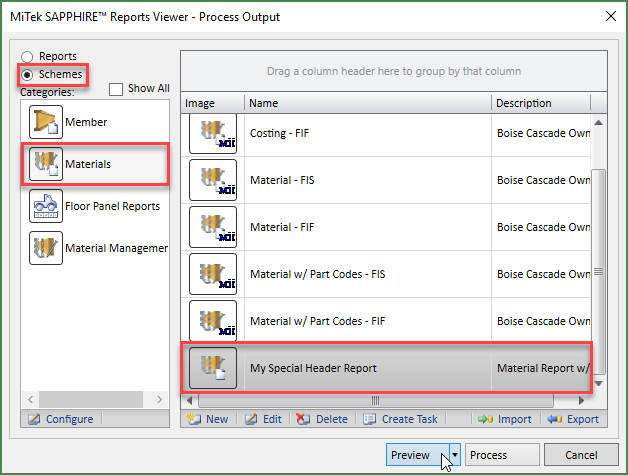Select the Material - FIF name cell
The height and width of the screenshot is (475, 628).
pos(282,227)
